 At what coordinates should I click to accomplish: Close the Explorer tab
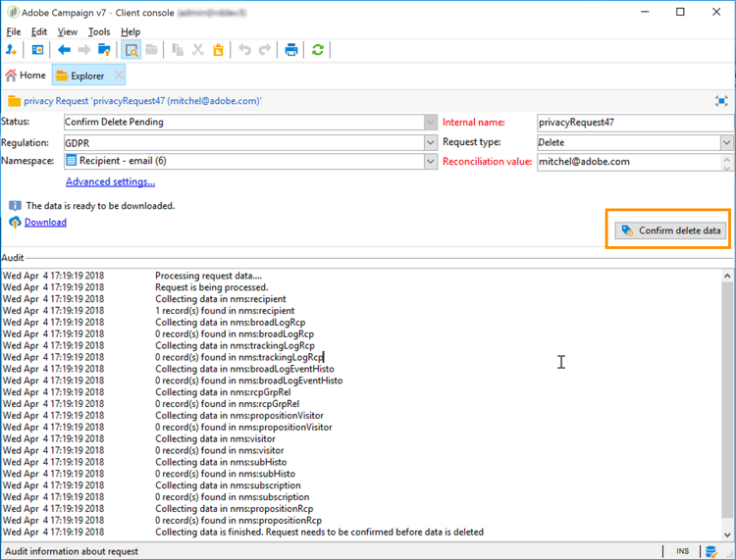pyautogui.click(x=119, y=76)
